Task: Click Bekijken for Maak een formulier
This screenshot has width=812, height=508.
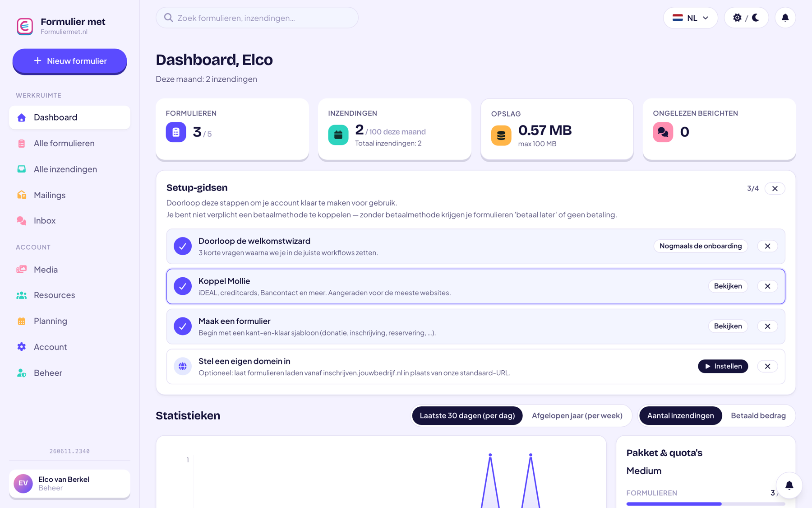Action: coord(728,326)
